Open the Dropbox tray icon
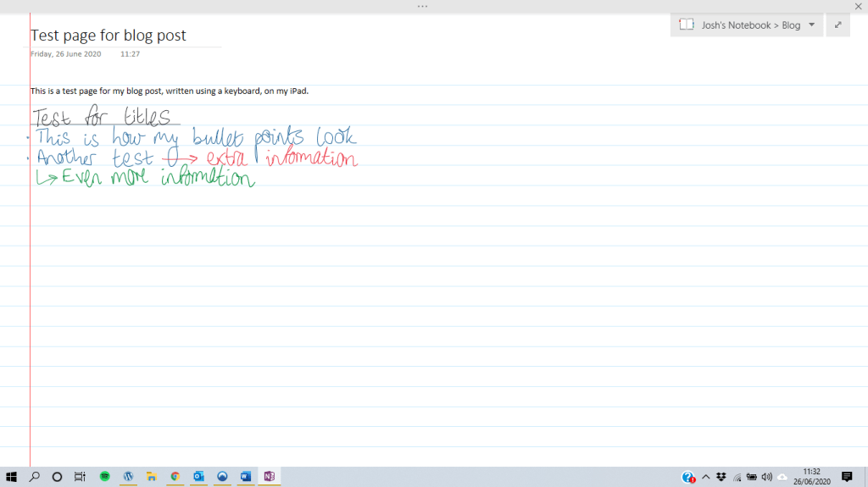Image resolution: width=868 pixels, height=487 pixels. (721, 477)
